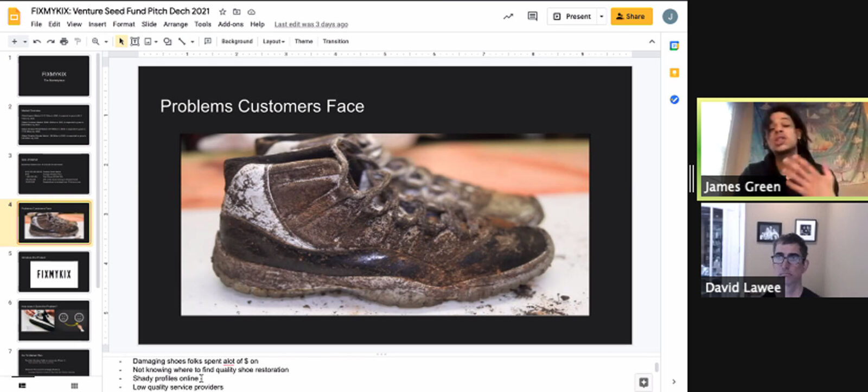Viewport: 868px width, 392px height.
Task: Click the new slide plus button
Action: 14,41
